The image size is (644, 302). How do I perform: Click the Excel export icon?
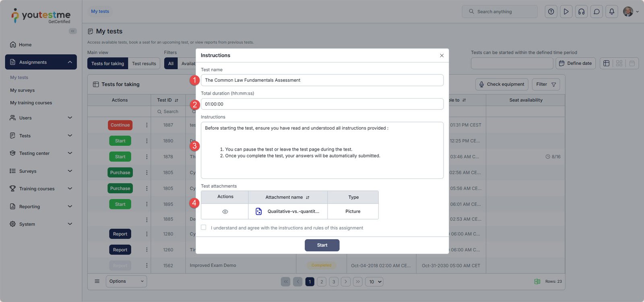(x=537, y=281)
